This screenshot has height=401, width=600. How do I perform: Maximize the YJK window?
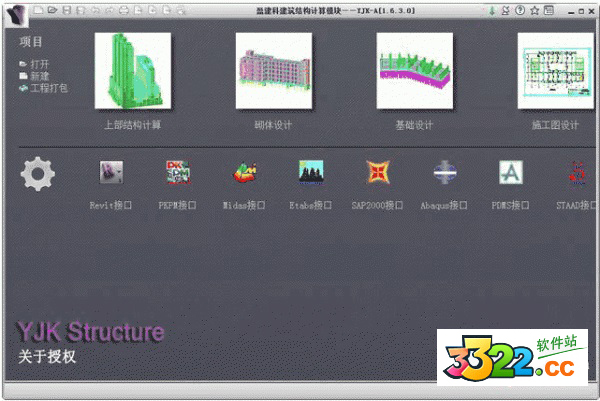[x=581, y=11]
